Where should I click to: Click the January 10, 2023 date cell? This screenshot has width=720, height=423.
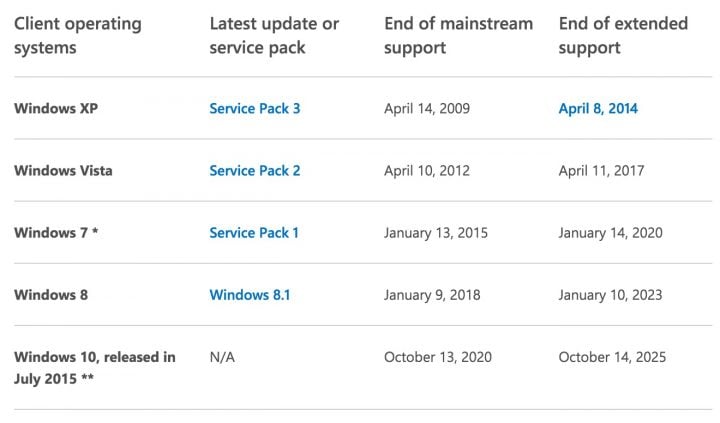coord(610,295)
